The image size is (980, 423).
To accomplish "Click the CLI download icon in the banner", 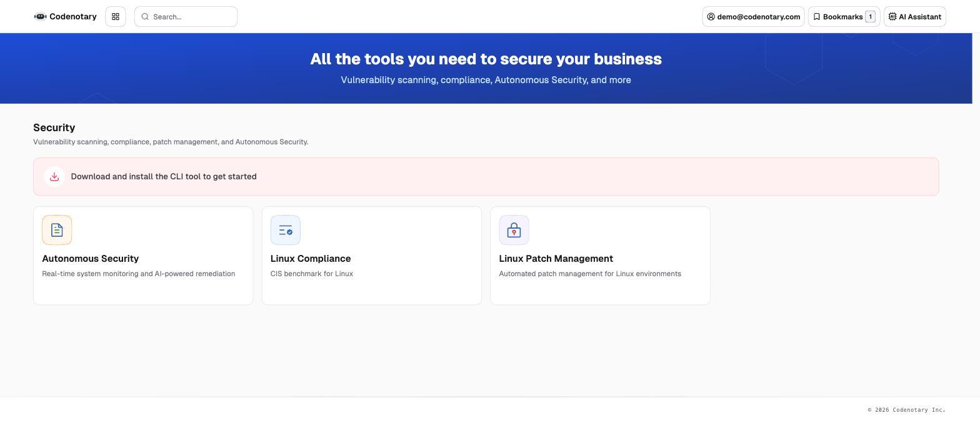I will pos(54,177).
